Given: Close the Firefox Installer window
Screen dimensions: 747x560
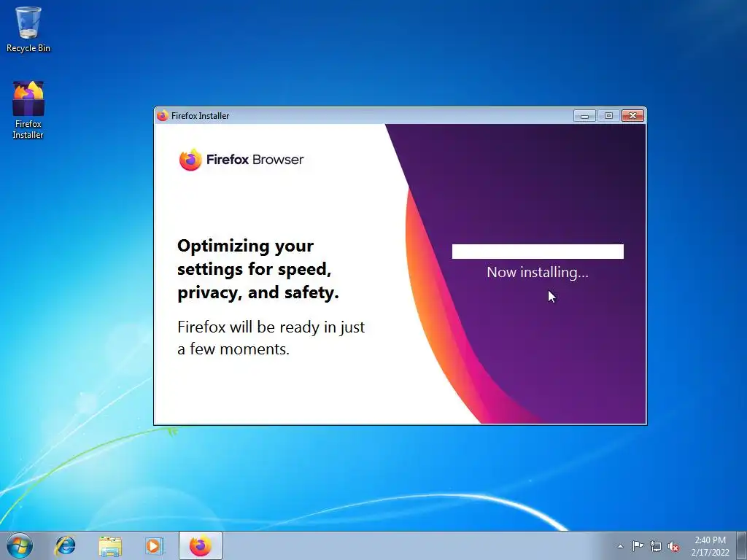Looking at the screenshot, I should (x=632, y=116).
